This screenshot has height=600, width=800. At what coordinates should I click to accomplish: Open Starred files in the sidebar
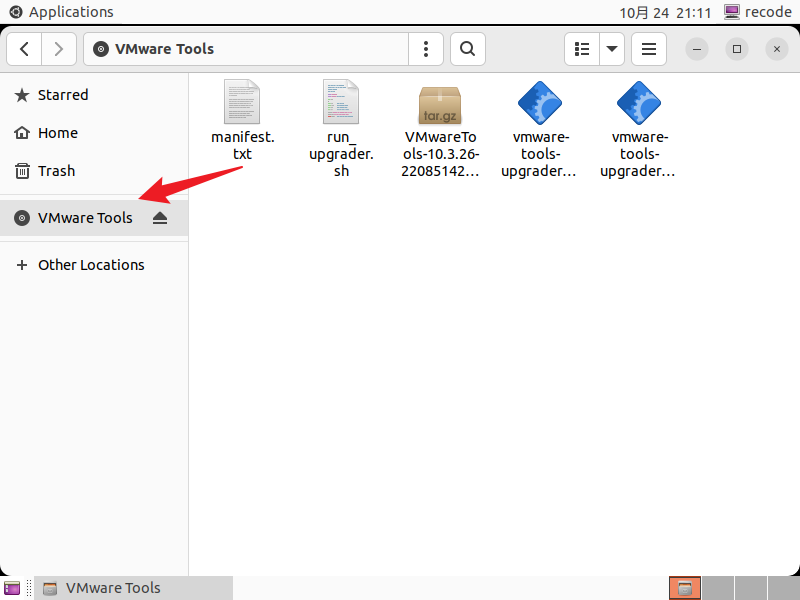62,95
